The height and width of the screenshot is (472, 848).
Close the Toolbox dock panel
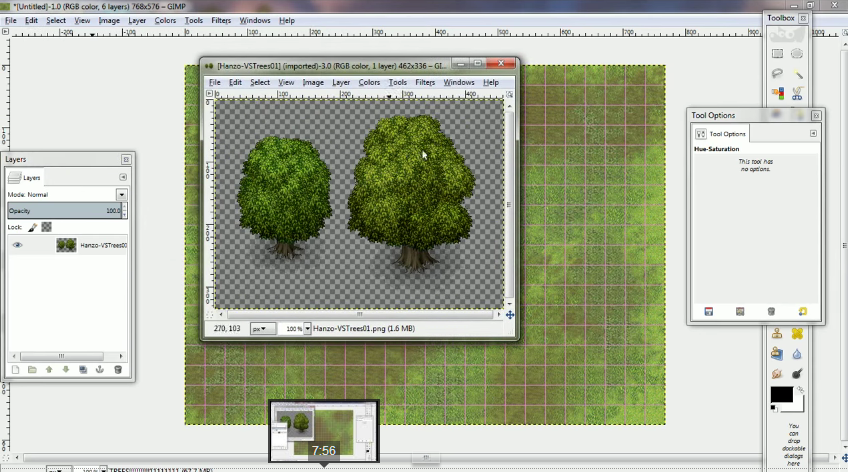point(803,18)
